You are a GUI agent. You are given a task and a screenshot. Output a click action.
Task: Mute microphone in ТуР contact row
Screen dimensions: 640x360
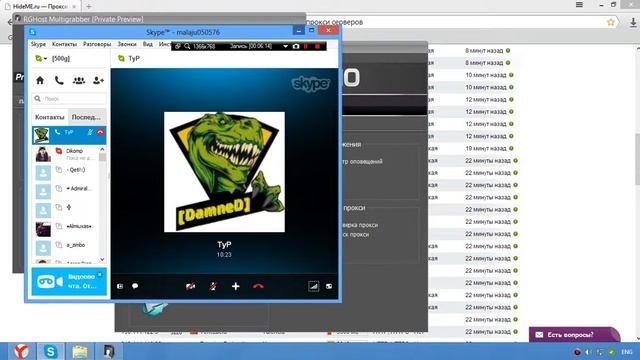(90, 132)
